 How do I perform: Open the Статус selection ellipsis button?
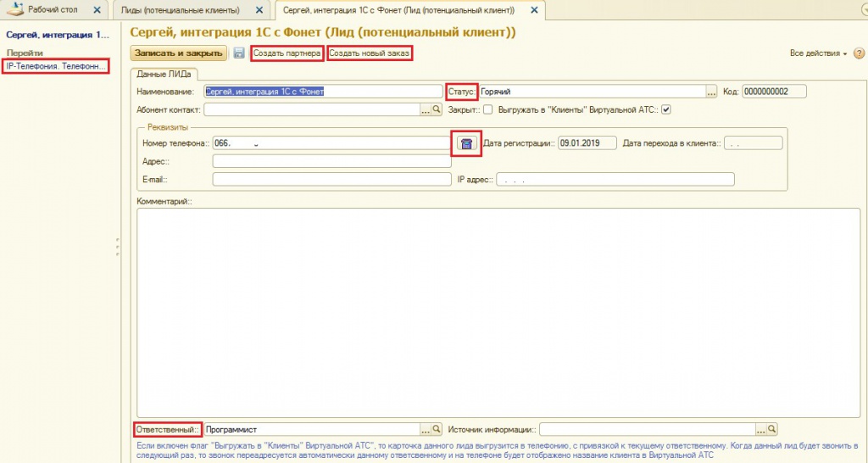point(712,92)
